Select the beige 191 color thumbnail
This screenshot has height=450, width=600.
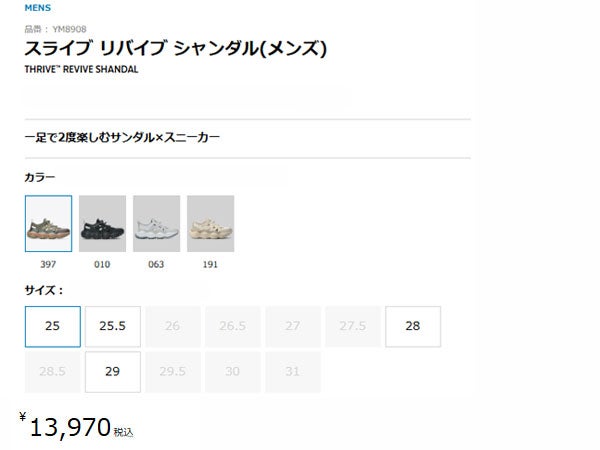pyautogui.click(x=210, y=224)
